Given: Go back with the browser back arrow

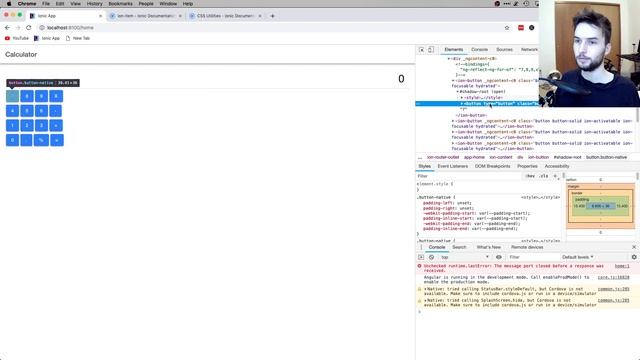Looking at the screenshot, I should point(7,28).
